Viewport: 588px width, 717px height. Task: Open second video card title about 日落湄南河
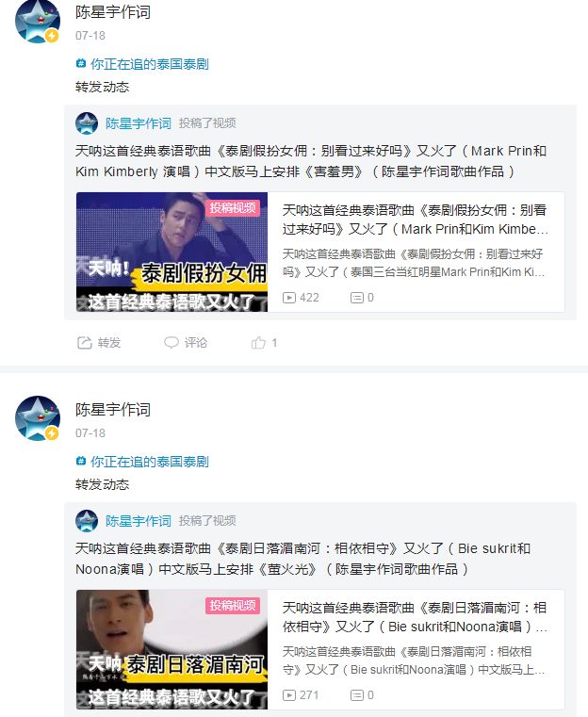point(415,617)
